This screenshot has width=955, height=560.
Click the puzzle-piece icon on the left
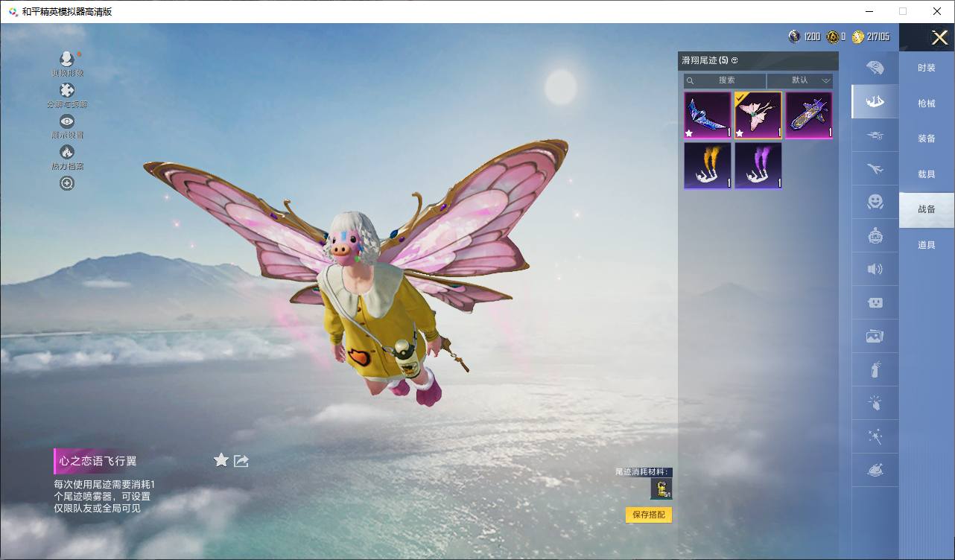(67, 90)
